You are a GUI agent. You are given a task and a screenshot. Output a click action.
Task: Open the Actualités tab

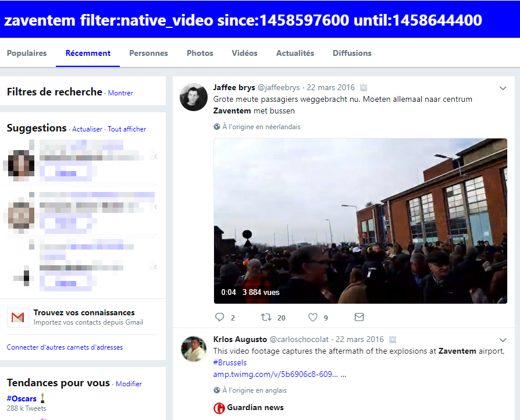(295, 53)
